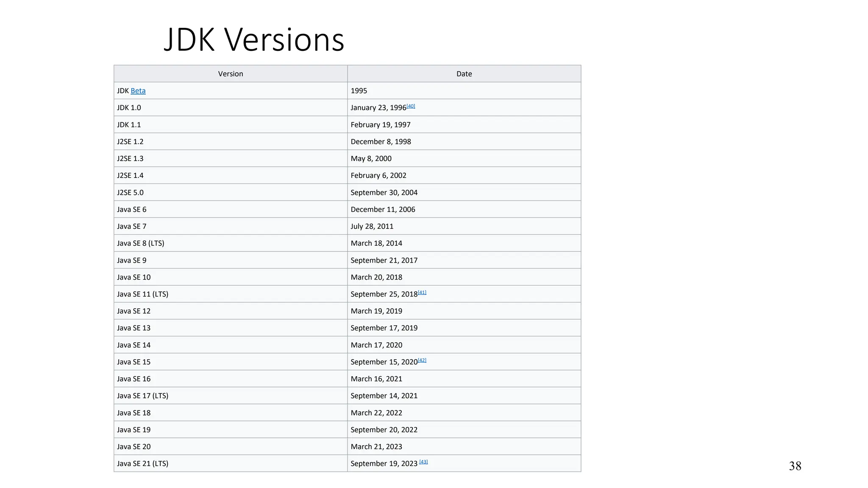The height and width of the screenshot is (488, 868).
Task: Click the Java SE 15 cell
Action: [x=231, y=362]
